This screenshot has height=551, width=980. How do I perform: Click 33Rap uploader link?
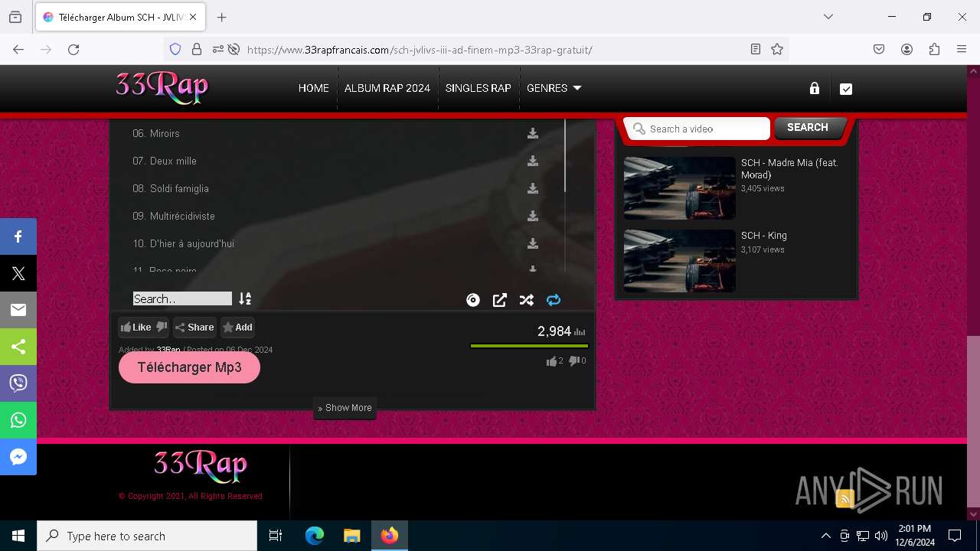tap(168, 350)
